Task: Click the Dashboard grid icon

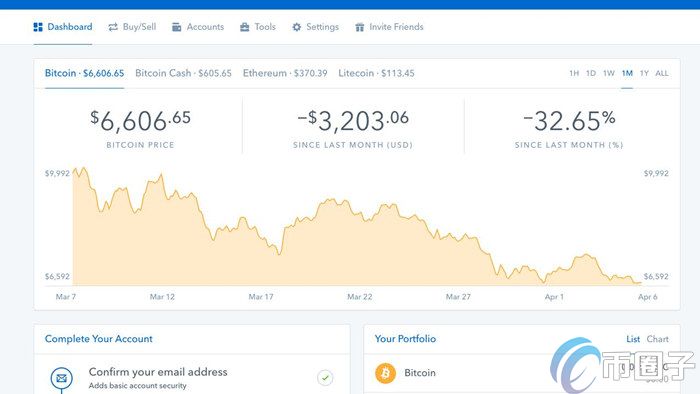Action: click(x=38, y=27)
